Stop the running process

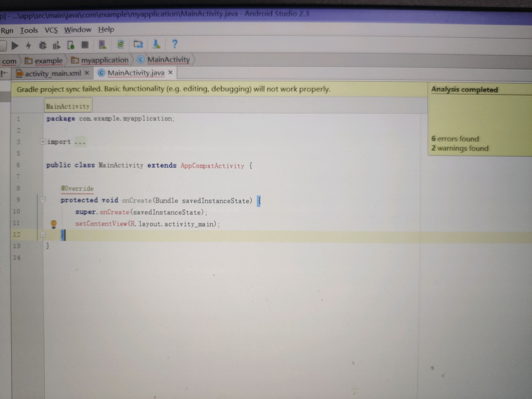85,45
